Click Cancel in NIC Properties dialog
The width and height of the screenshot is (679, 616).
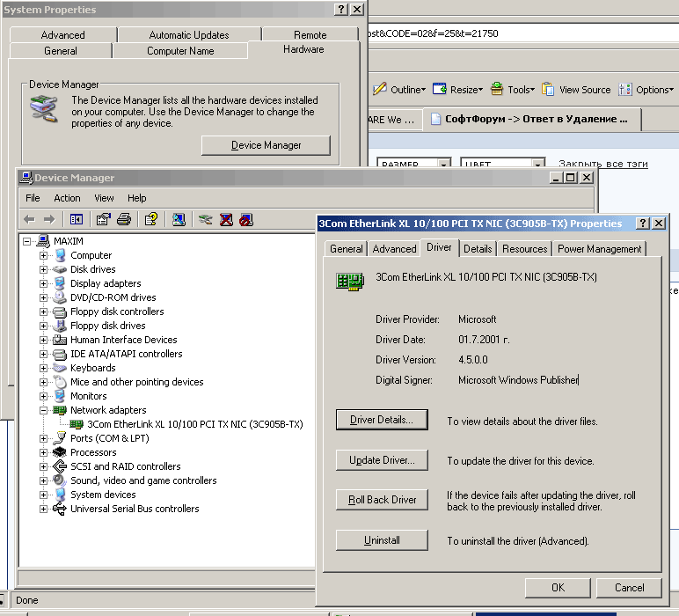point(629,588)
